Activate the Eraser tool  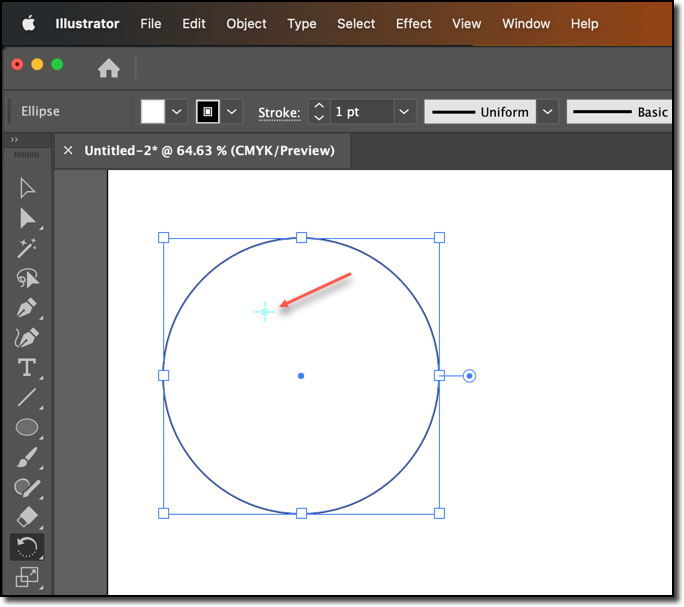tap(27, 517)
